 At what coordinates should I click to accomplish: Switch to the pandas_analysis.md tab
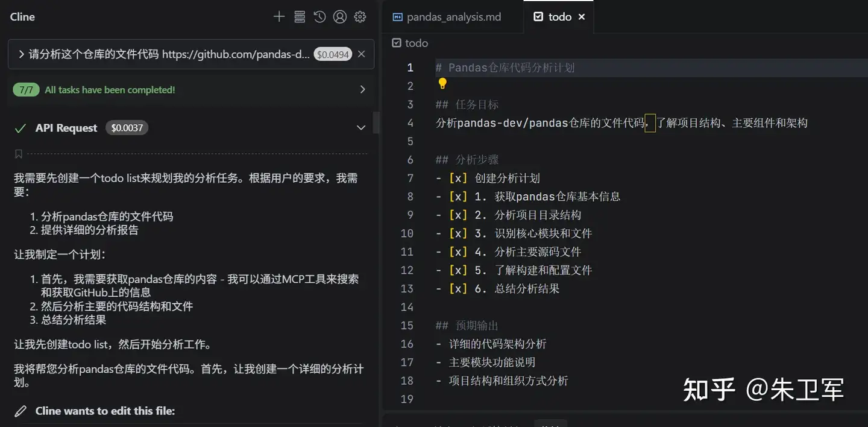point(453,17)
